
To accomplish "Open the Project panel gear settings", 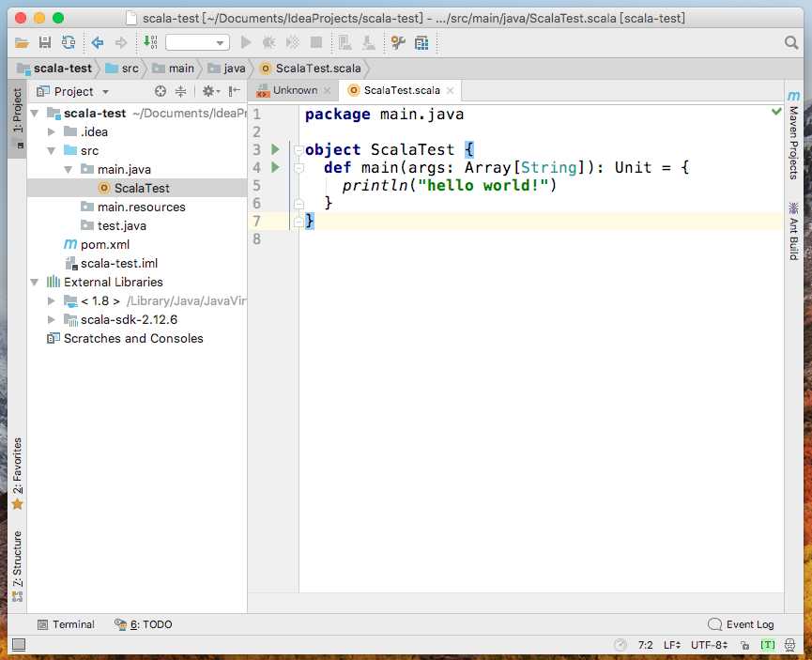I will [x=210, y=92].
